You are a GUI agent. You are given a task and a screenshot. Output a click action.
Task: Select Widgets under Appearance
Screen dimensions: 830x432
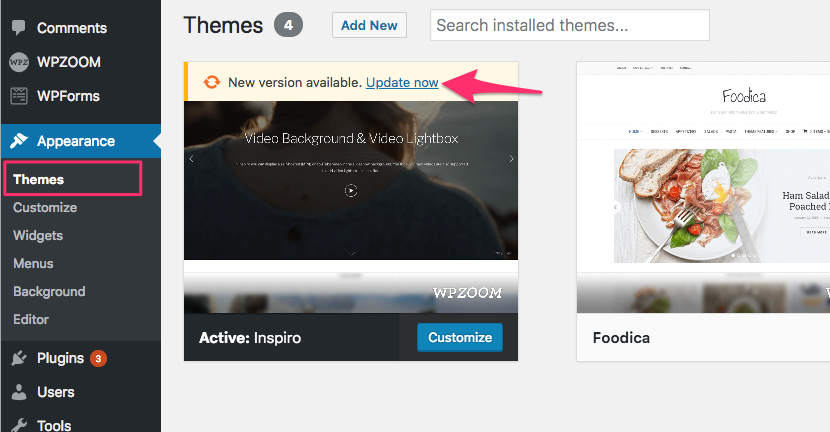(38, 236)
